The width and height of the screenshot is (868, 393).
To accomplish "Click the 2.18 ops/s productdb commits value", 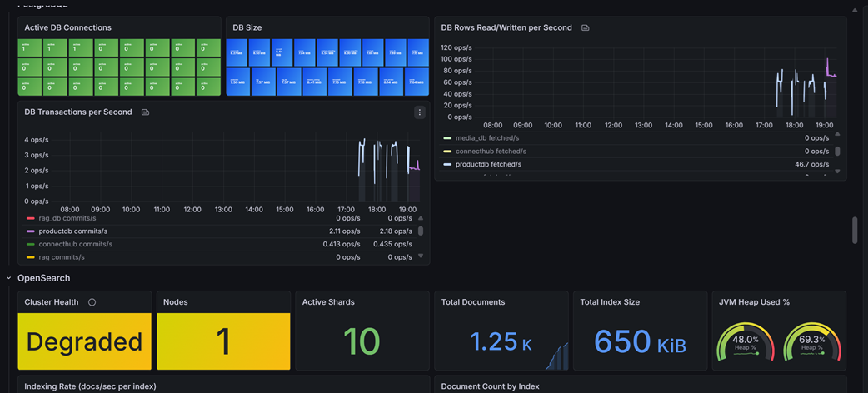I will 396,231.
